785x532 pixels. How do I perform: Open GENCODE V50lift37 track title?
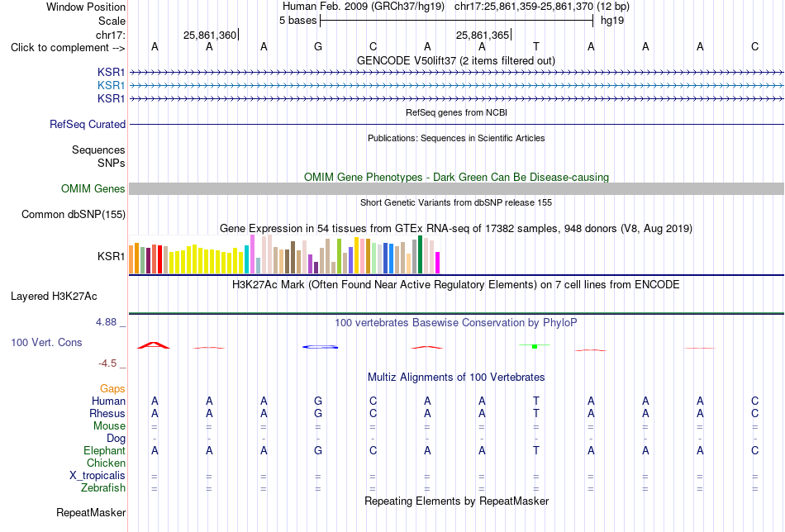point(456,60)
